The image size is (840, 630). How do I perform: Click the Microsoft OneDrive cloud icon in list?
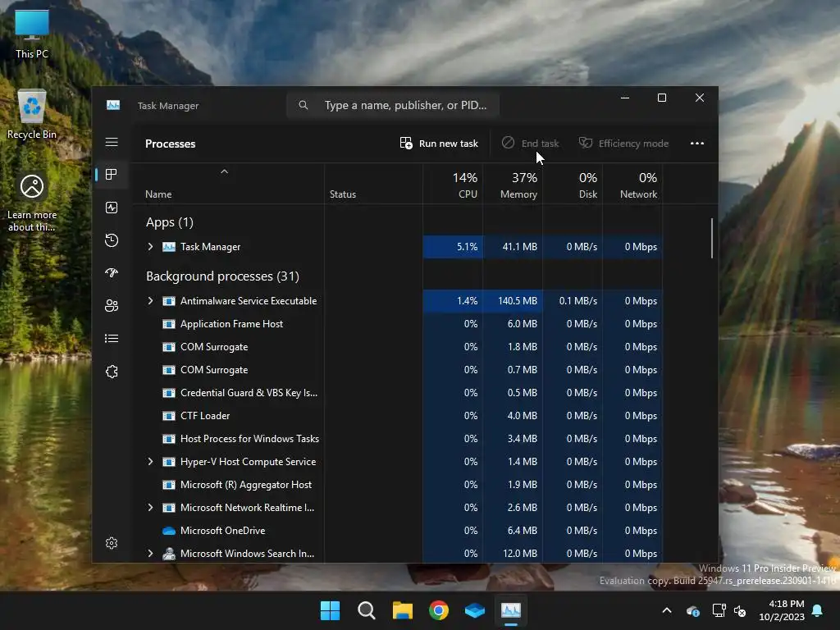(169, 531)
